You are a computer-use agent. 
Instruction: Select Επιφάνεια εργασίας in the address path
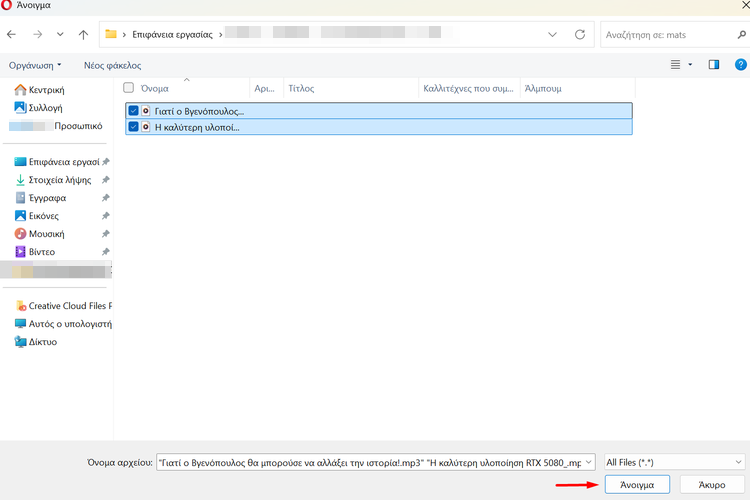pos(172,34)
